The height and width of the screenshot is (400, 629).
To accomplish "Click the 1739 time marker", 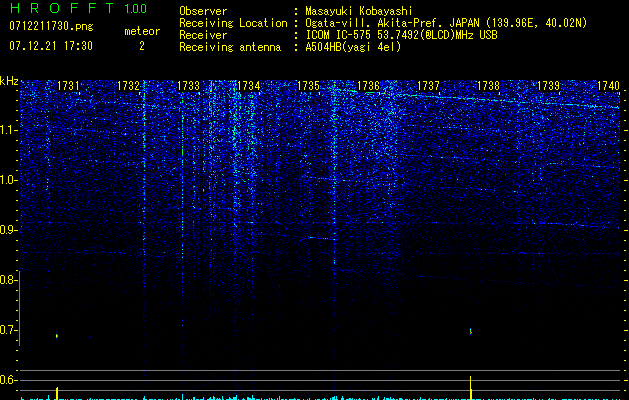I will pyautogui.click(x=548, y=86).
